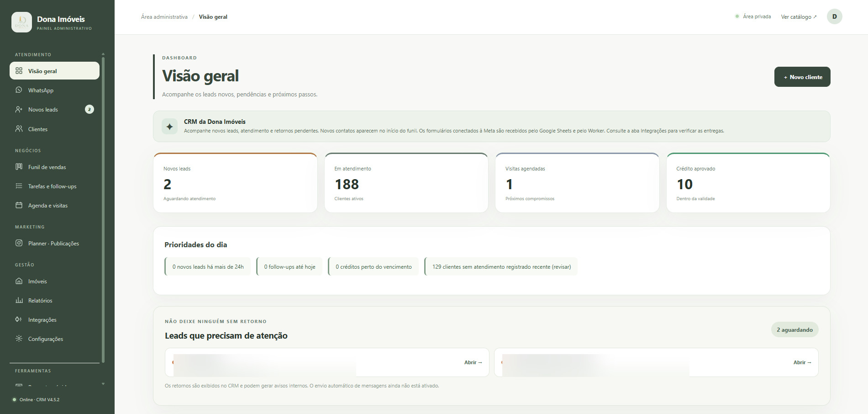
Task: Click the Integrações plug icon
Action: click(19, 319)
